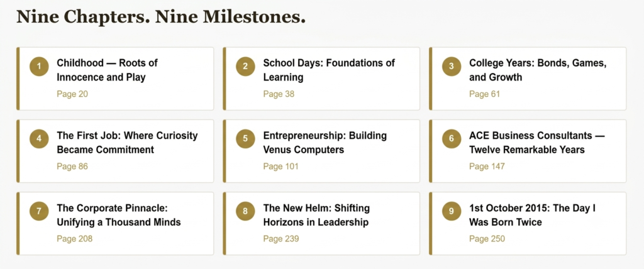Click the Page 101 label
Viewport: 644px width, 269px height.
[x=281, y=167]
